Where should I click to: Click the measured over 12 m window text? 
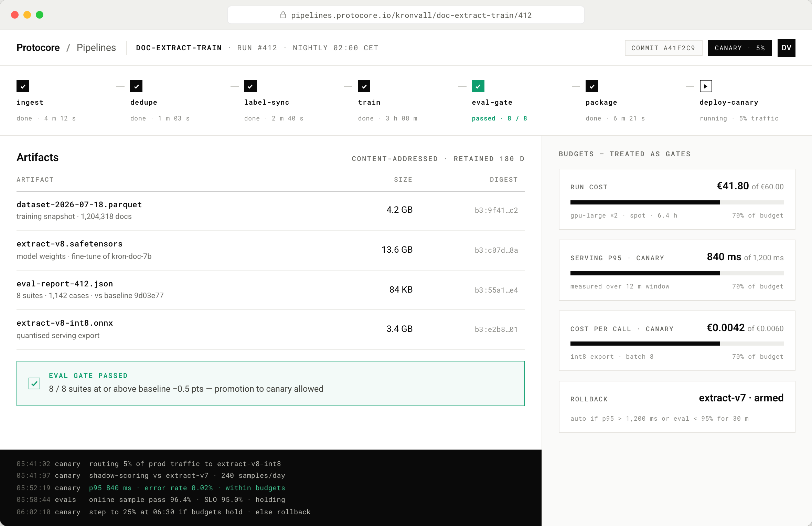tap(620, 286)
